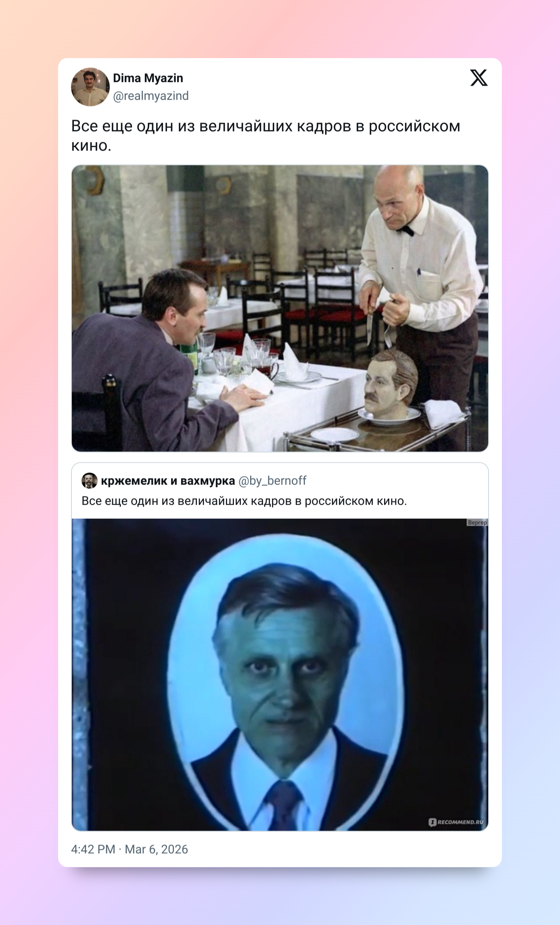
Task: Open the @by_bernoff handle
Action: click(x=272, y=481)
